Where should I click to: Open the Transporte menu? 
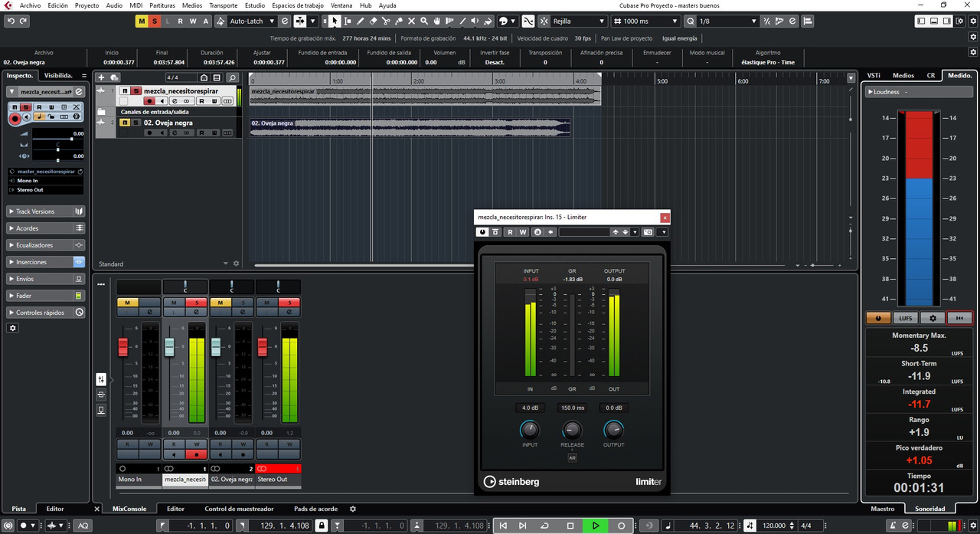point(223,5)
